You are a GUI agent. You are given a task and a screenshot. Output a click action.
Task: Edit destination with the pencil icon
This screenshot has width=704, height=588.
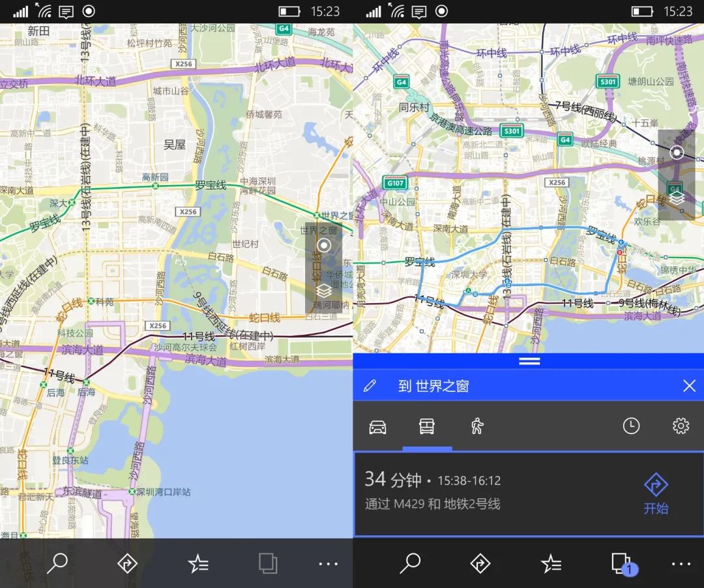pyautogui.click(x=370, y=385)
